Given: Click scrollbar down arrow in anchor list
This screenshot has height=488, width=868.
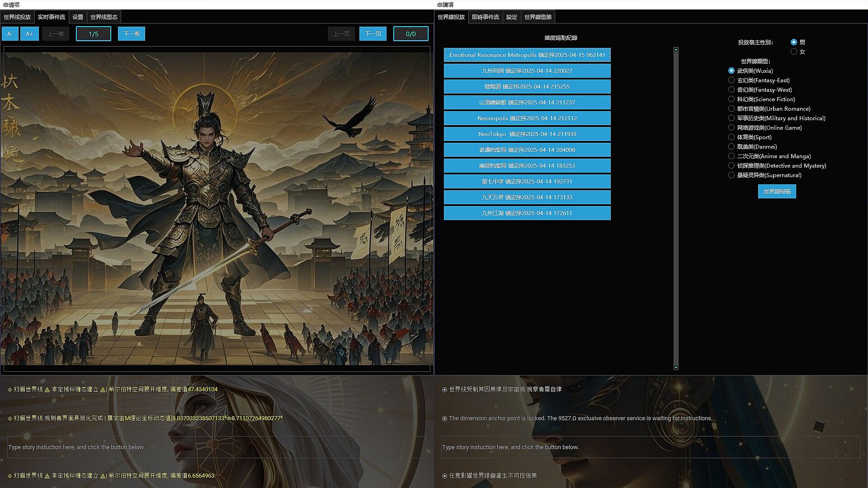Looking at the screenshot, I should 676,367.
